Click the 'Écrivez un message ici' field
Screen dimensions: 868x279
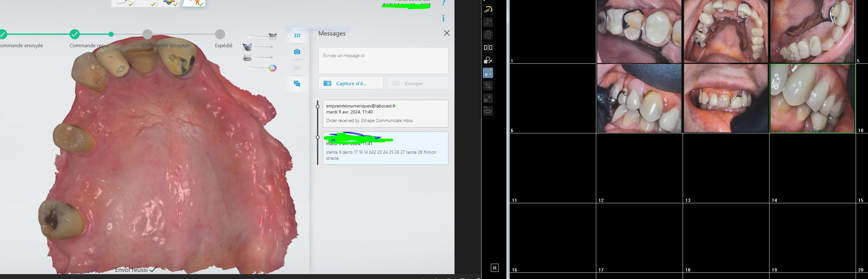click(x=383, y=61)
